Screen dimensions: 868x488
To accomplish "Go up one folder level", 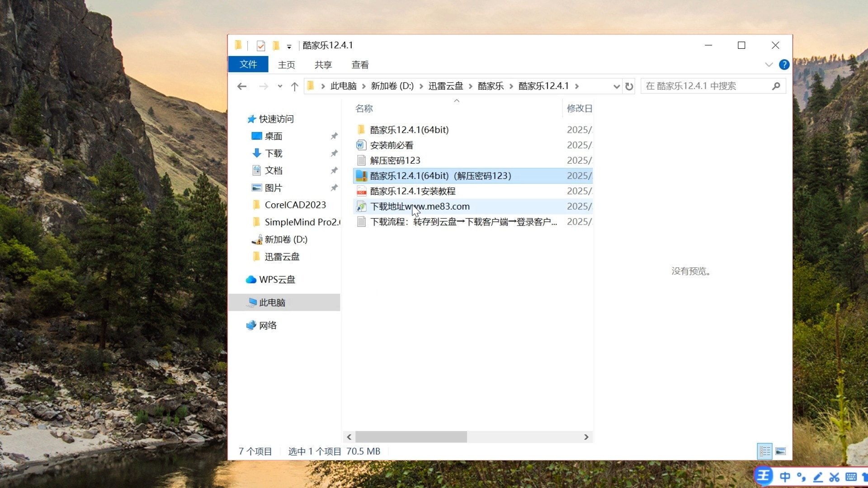I will coord(295,86).
